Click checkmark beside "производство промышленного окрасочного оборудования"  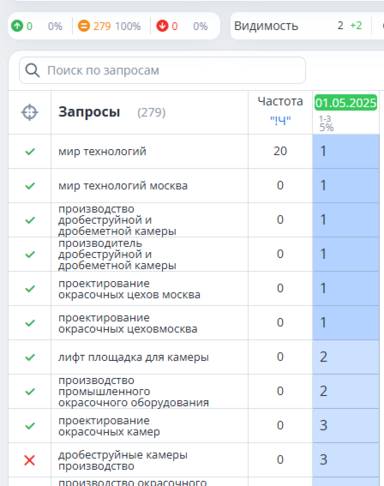pyautogui.click(x=30, y=391)
